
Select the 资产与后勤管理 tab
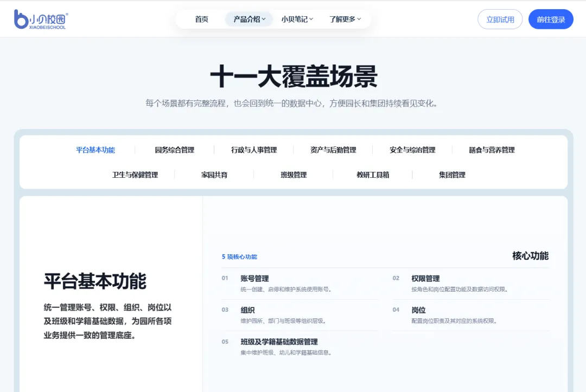pos(333,150)
